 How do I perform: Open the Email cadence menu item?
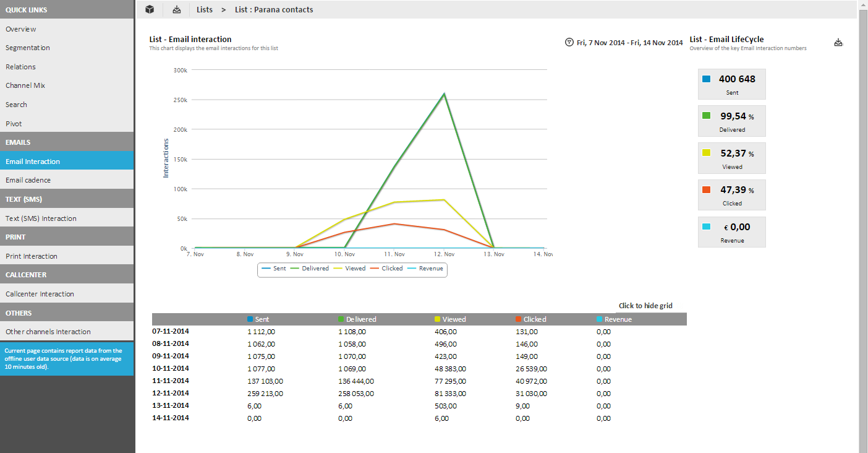(28, 180)
